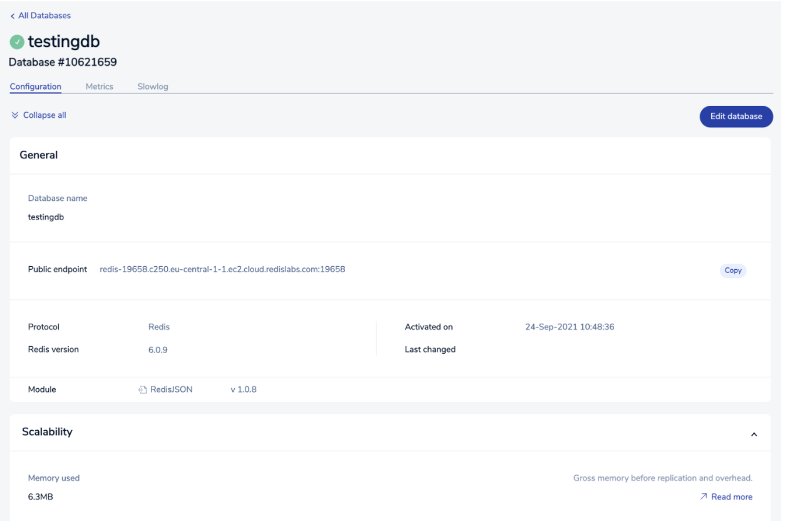Viewport: 786px width, 532px height.
Task: Click the General section header
Action: click(38, 155)
